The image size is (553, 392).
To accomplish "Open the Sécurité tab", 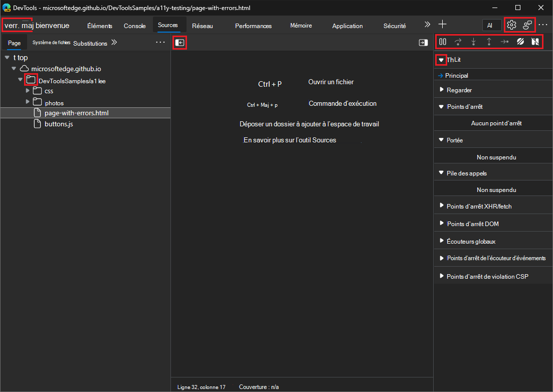I will click(x=395, y=26).
